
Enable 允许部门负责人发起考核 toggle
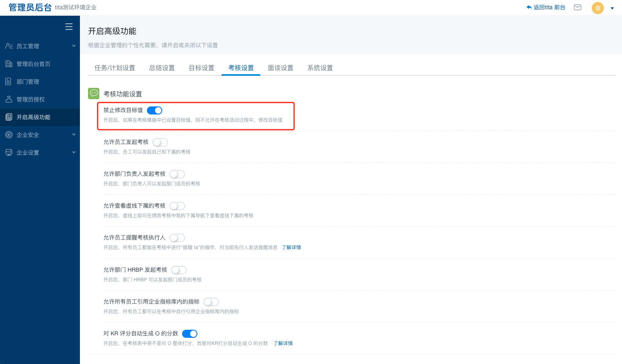coord(177,174)
